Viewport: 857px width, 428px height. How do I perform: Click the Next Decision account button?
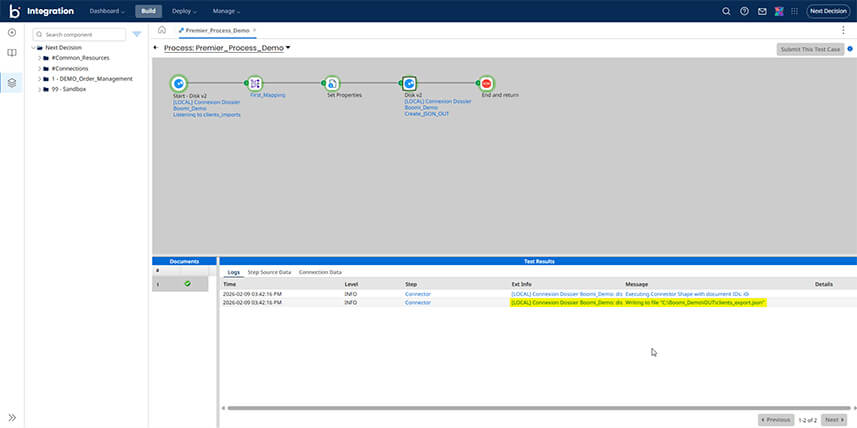coord(828,11)
